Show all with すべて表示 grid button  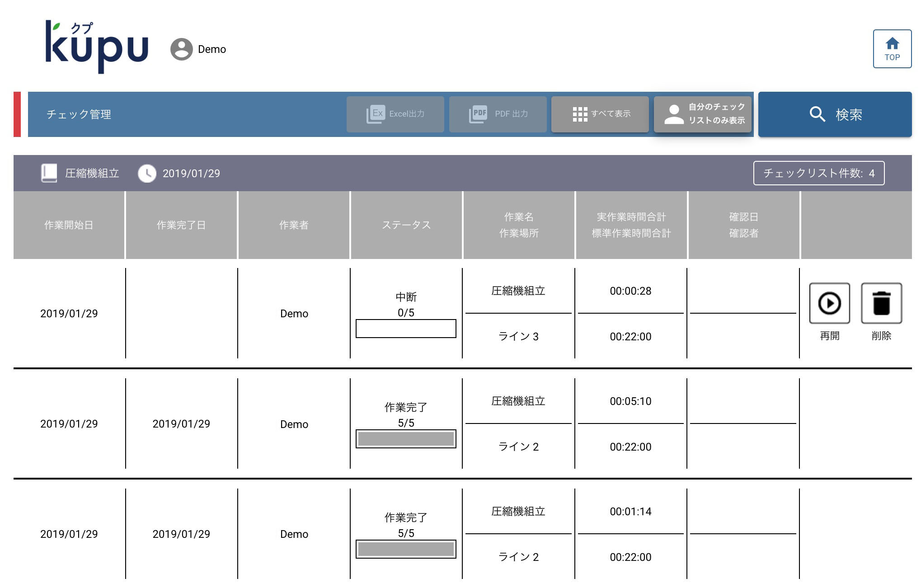tap(600, 114)
